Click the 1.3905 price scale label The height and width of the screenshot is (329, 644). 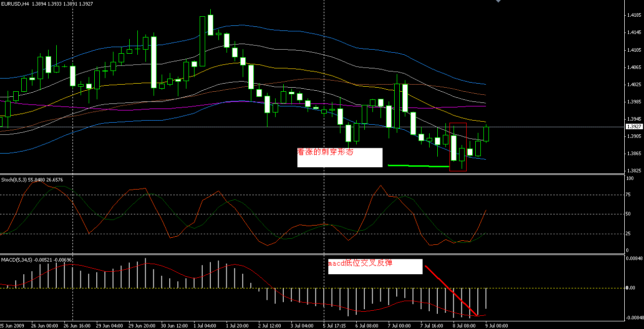633,136
